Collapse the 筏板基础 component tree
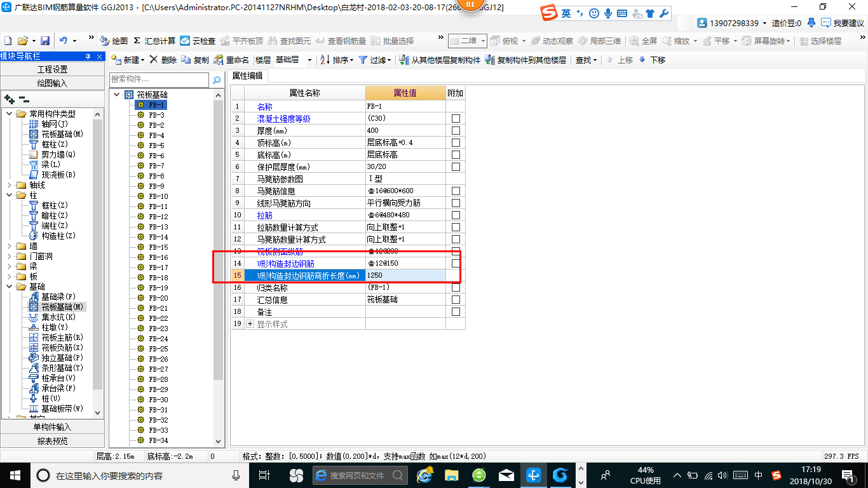The height and width of the screenshot is (488, 868). [116, 95]
